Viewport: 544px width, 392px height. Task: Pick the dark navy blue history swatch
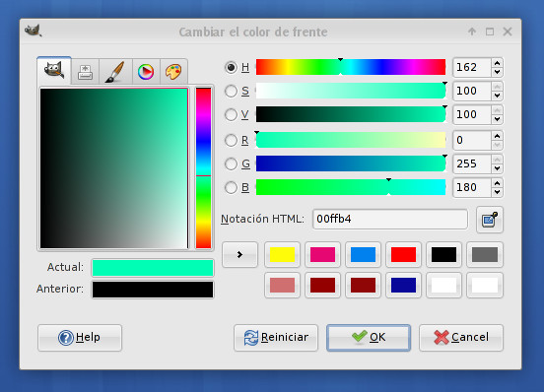click(403, 286)
